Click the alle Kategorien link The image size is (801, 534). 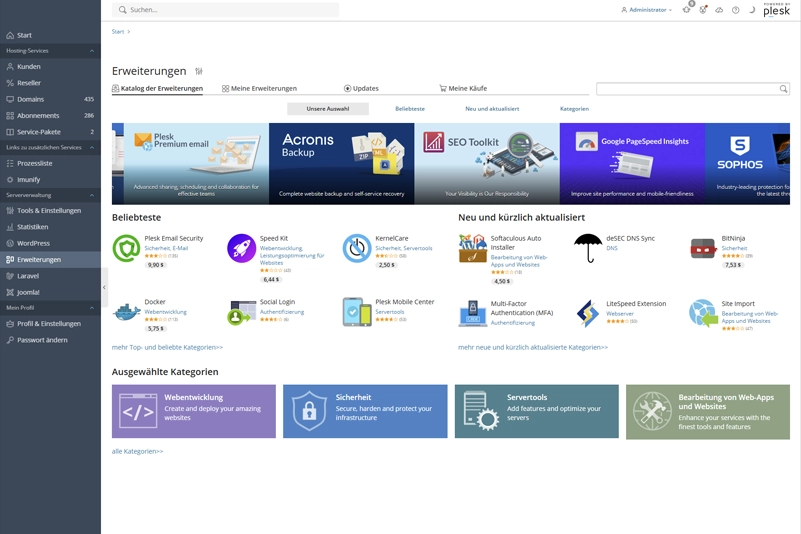click(x=137, y=451)
